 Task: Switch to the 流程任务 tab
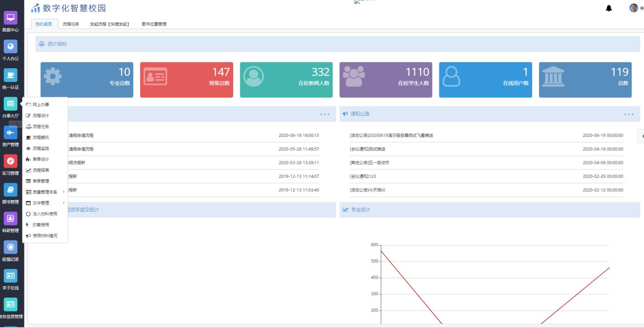pyautogui.click(x=71, y=24)
